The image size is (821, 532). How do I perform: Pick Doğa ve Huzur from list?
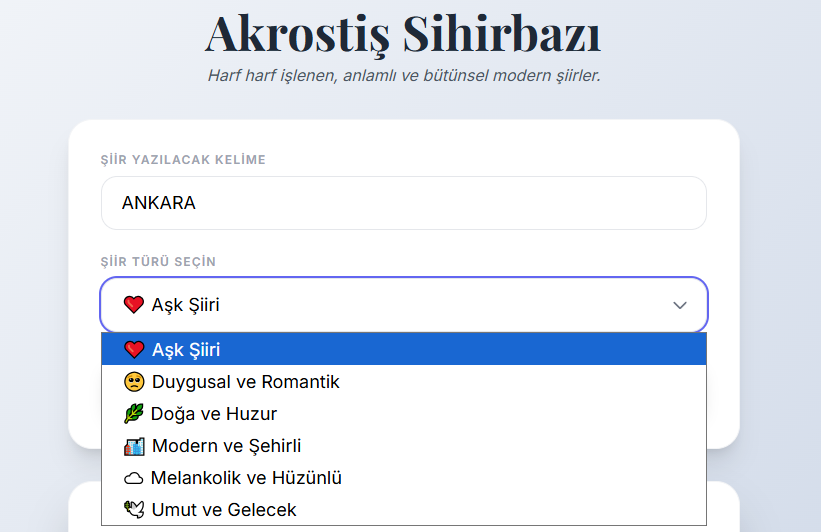pyautogui.click(x=404, y=414)
